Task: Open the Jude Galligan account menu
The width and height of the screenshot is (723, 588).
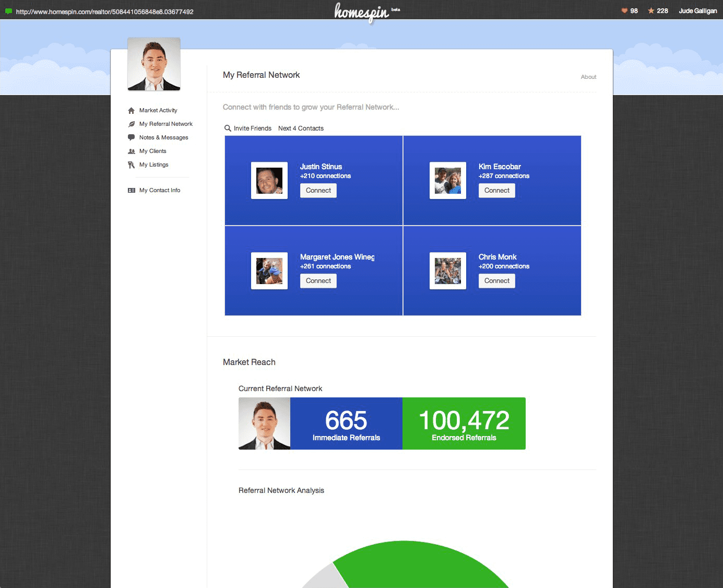Action: (x=697, y=11)
